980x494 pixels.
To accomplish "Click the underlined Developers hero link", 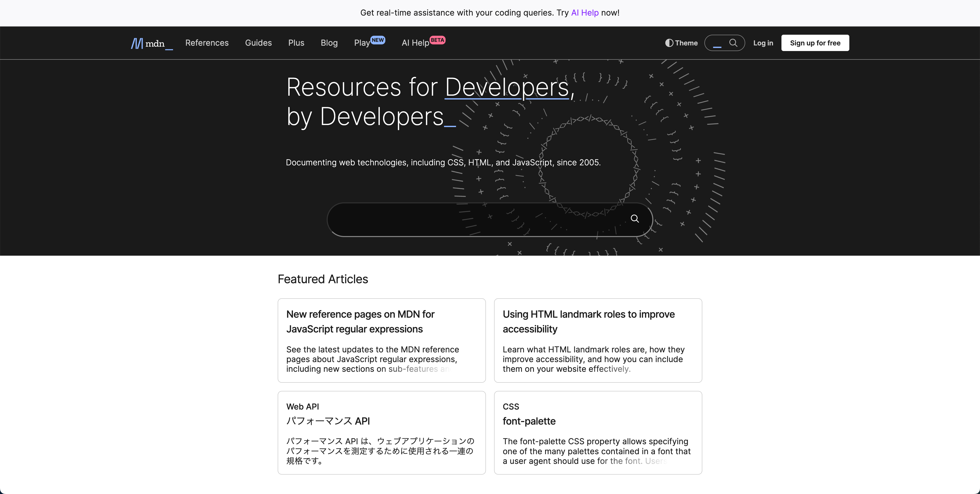I will (506, 87).
